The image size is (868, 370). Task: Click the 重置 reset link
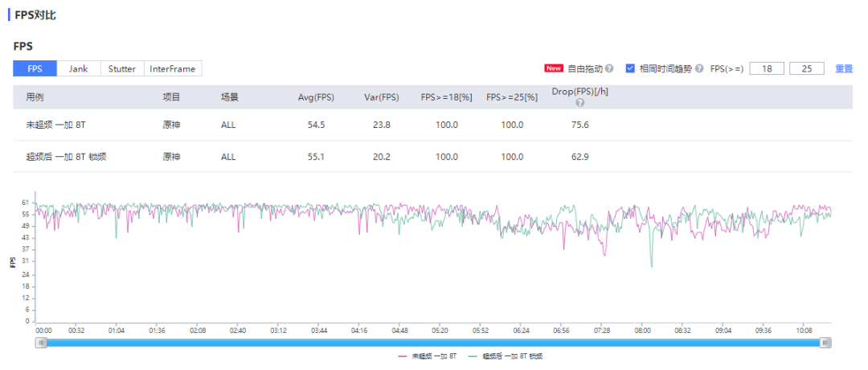pyautogui.click(x=844, y=69)
